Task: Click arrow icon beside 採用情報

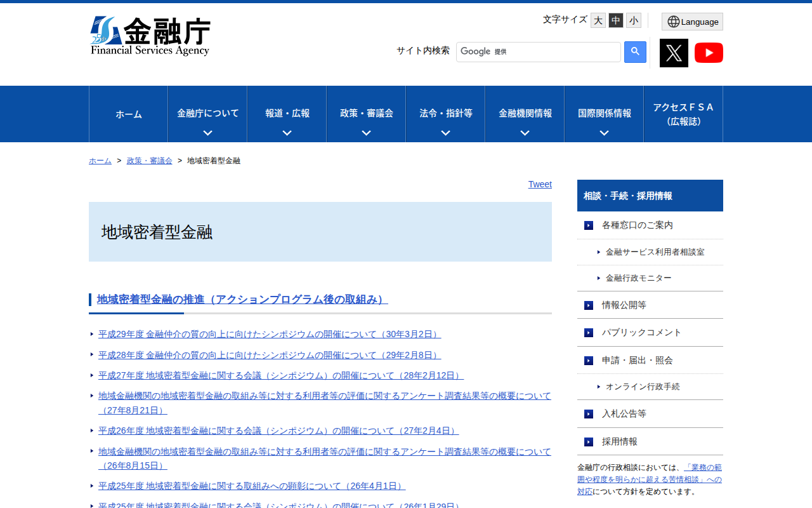Action: click(x=589, y=442)
